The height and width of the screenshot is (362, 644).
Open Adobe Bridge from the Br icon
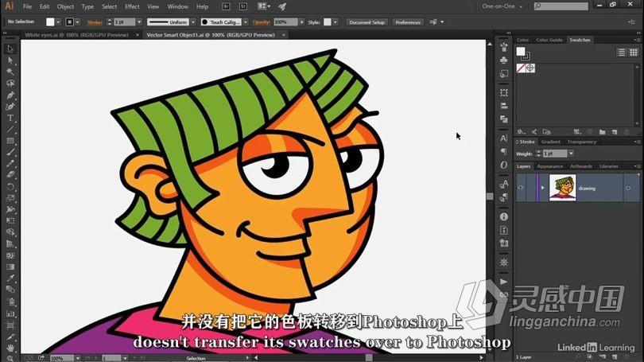click(x=226, y=6)
